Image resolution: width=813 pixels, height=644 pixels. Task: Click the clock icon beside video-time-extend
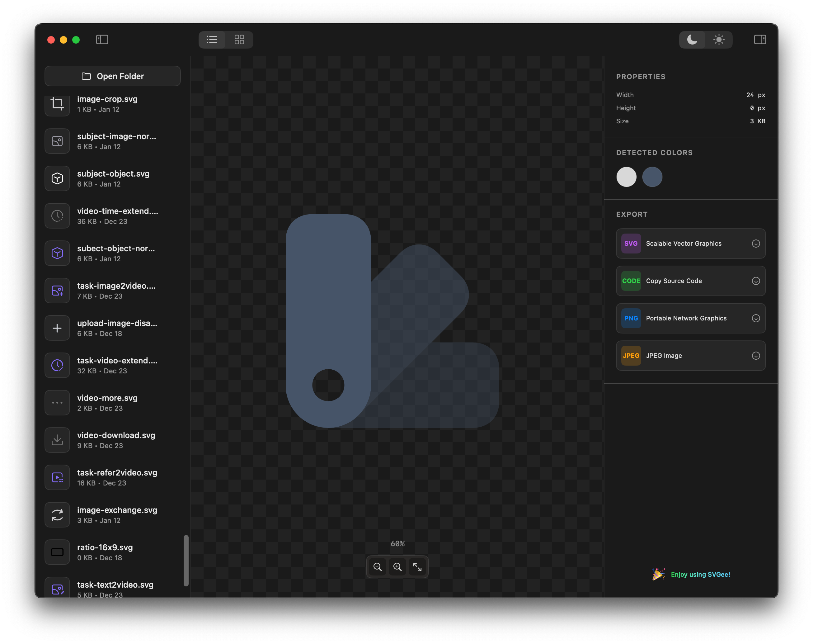coord(57,216)
